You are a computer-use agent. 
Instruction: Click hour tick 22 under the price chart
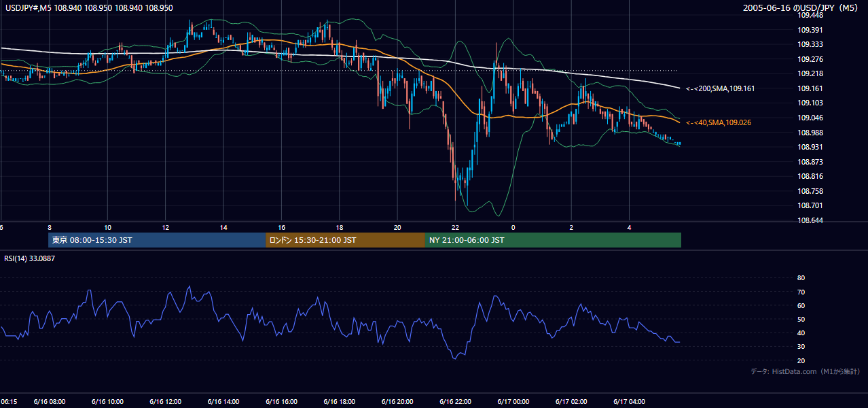(x=455, y=228)
